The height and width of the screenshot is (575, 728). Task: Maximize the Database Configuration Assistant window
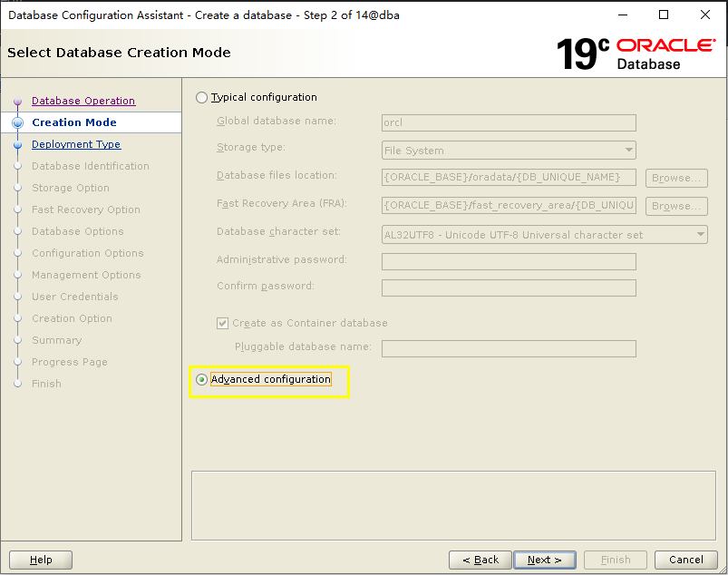point(664,15)
